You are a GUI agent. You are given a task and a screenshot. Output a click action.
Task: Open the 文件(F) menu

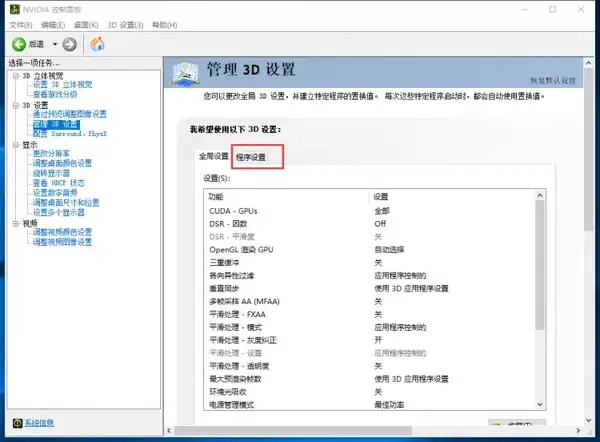tap(21, 24)
